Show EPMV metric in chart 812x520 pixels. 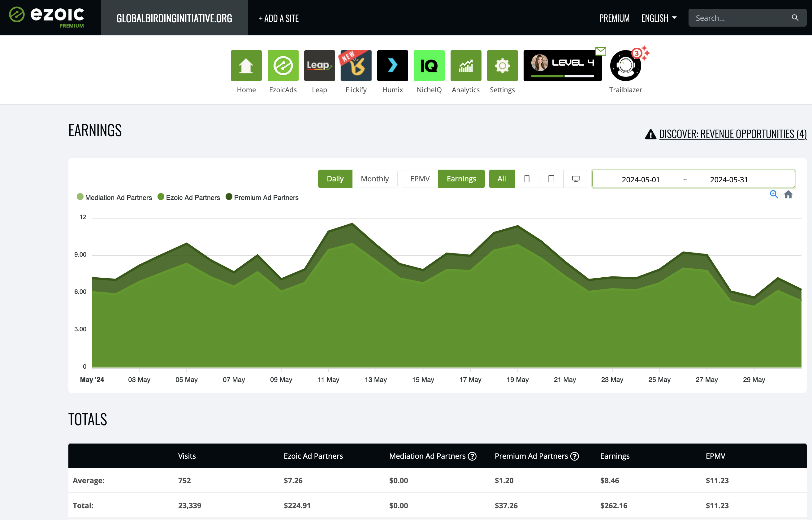coord(420,179)
